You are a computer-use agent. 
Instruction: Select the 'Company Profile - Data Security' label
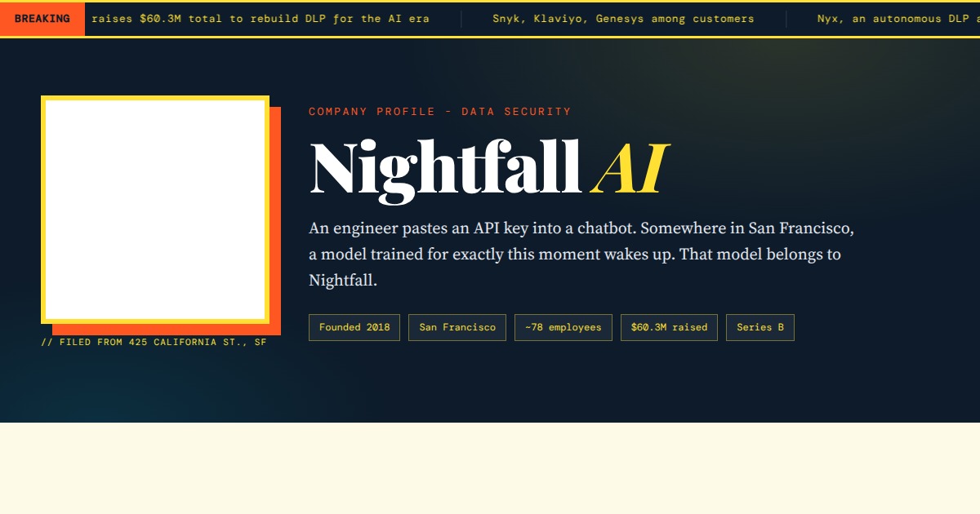coord(440,112)
